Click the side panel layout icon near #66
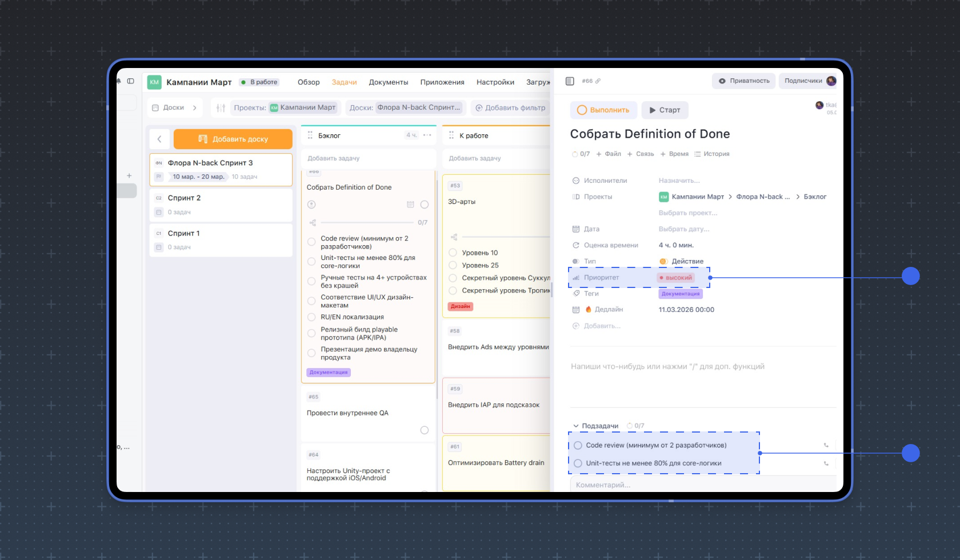 [570, 81]
